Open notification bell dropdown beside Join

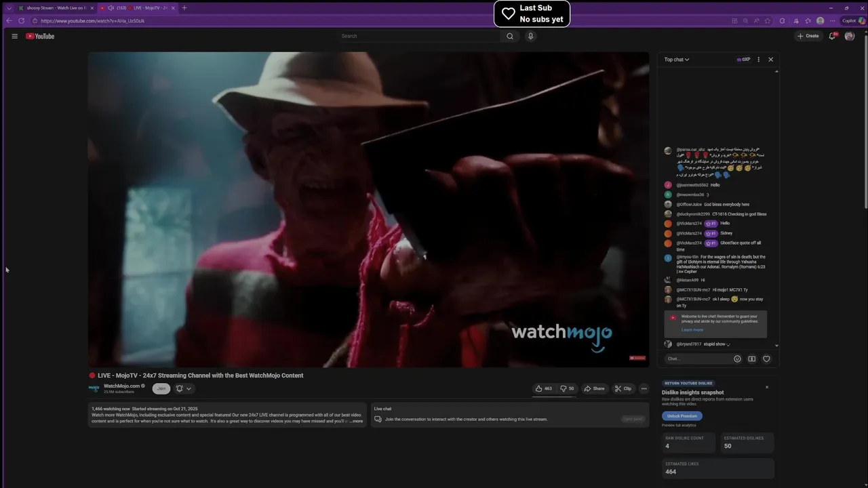click(184, 388)
